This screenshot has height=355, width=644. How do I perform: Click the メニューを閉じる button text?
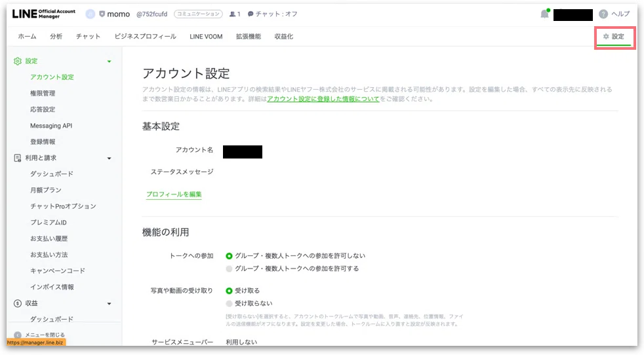45,335
